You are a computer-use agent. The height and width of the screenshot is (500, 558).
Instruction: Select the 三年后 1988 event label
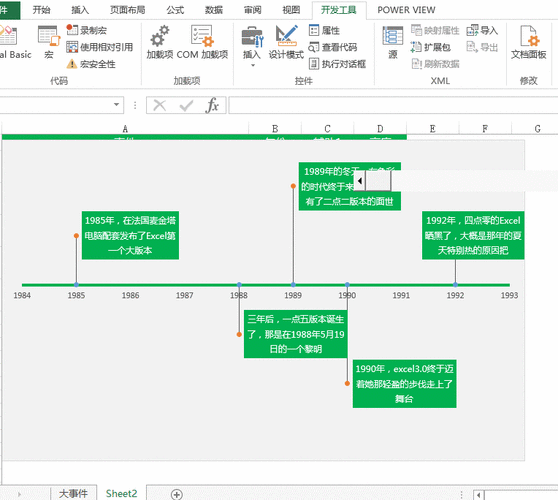point(295,334)
